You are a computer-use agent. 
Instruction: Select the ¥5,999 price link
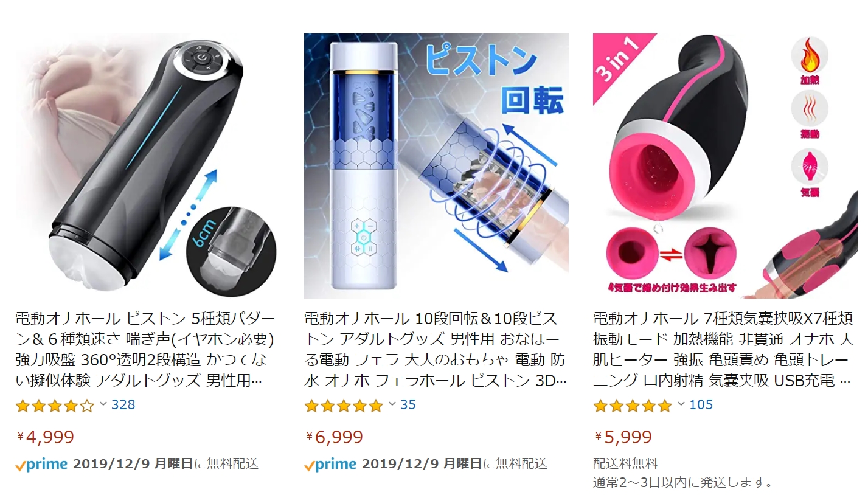tap(623, 437)
